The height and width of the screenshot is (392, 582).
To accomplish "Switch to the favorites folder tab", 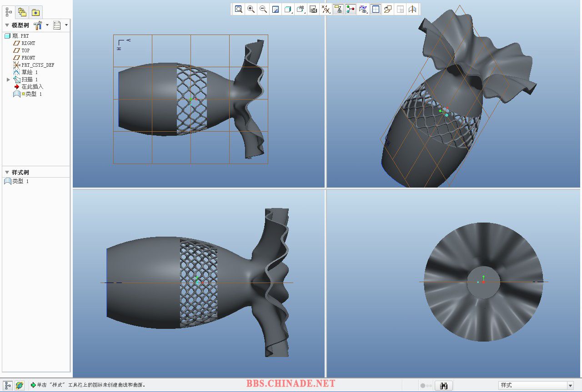I will pyautogui.click(x=35, y=12).
